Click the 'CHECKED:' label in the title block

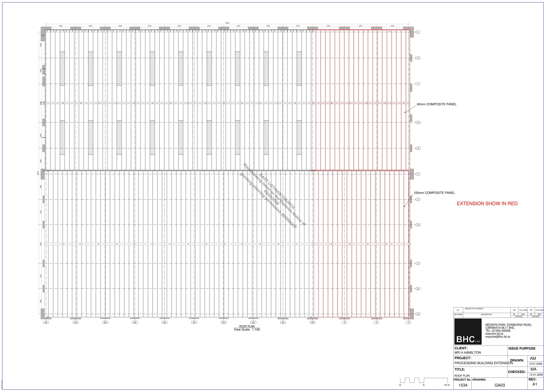[x=517, y=372]
